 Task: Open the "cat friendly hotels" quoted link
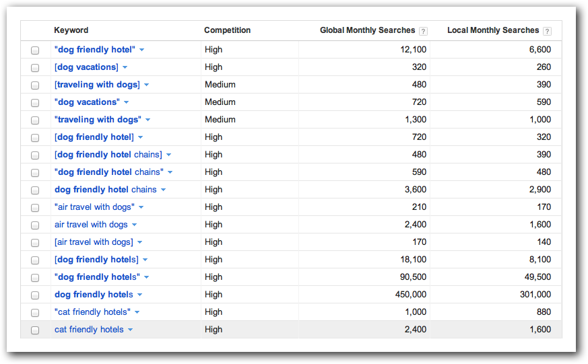click(93, 312)
